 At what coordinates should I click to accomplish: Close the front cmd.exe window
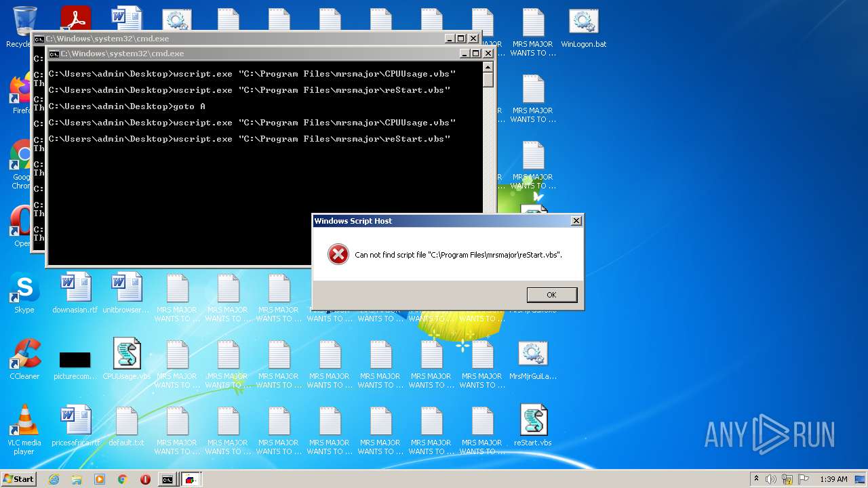488,54
